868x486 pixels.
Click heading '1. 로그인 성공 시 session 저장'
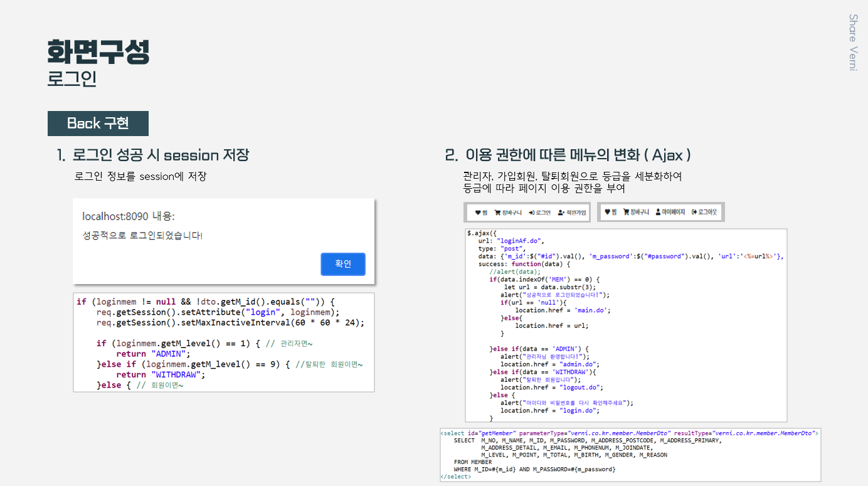click(153, 155)
